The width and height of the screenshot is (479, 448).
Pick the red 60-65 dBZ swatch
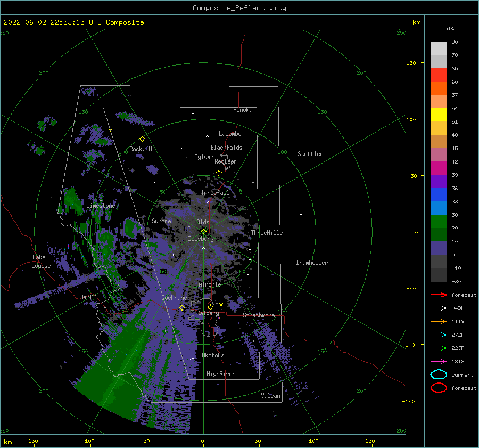click(439, 75)
